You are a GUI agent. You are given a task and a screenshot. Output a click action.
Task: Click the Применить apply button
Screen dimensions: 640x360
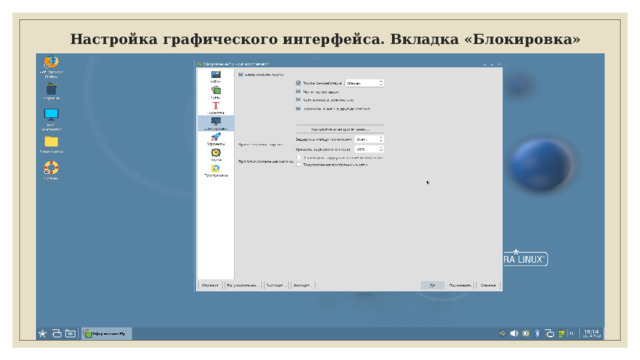(460, 285)
